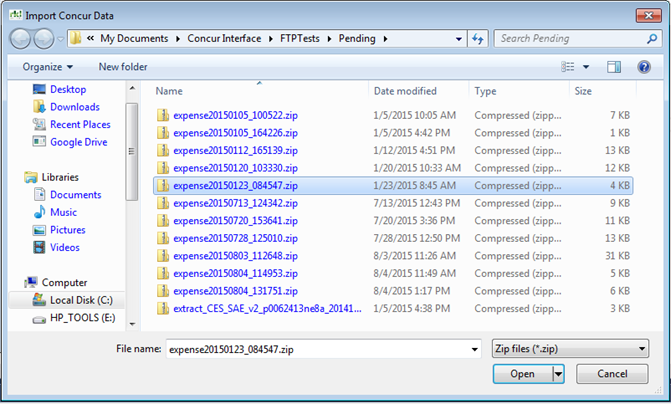Click the refresh button beside address bar
This screenshot has width=671, height=404.
pos(478,39)
